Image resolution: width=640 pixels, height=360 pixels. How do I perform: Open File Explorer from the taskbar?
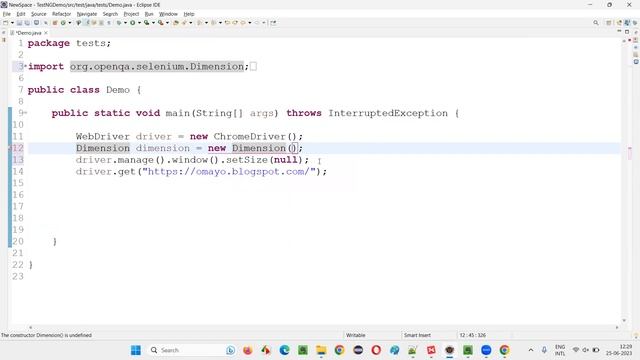click(x=321, y=350)
